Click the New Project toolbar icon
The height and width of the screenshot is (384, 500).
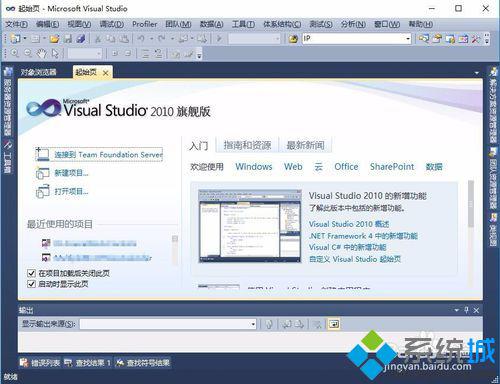pos(15,39)
